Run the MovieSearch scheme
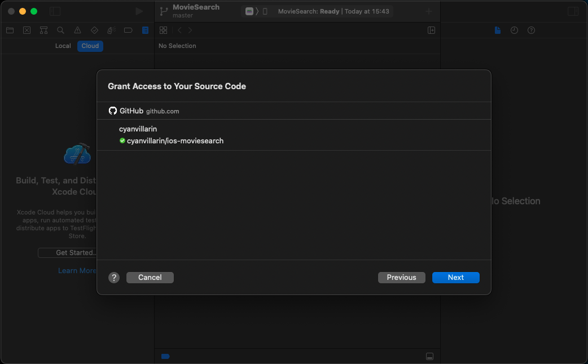The width and height of the screenshot is (588, 364). (x=139, y=11)
